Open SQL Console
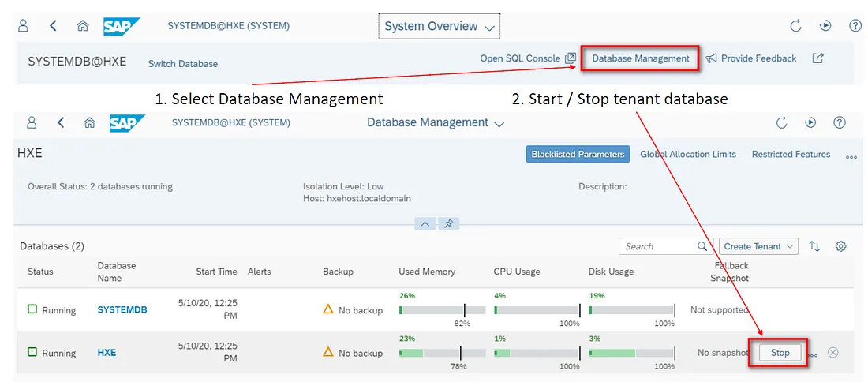Image resolution: width=868 pixels, height=382 pixels. [528, 58]
